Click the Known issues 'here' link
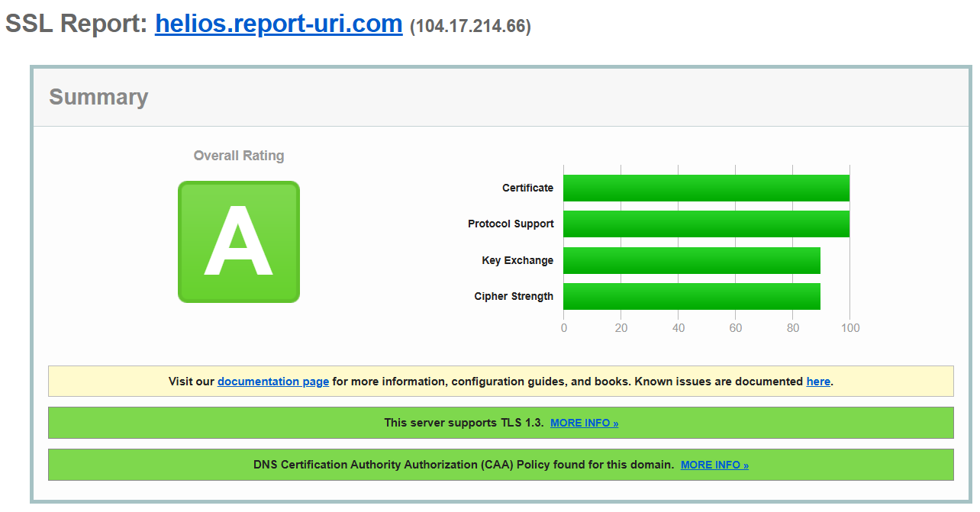Image resolution: width=980 pixels, height=512 pixels. coord(817,382)
